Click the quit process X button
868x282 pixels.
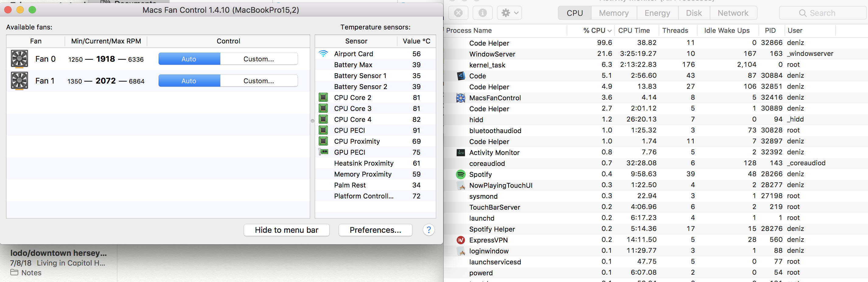tap(458, 13)
